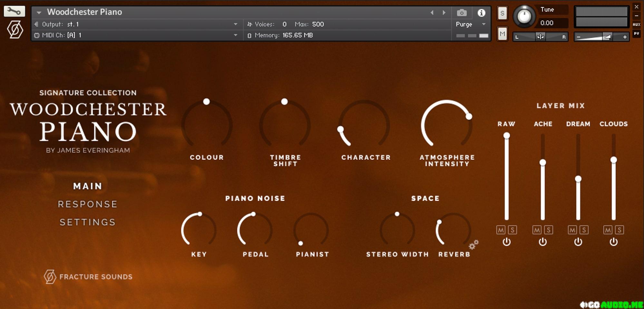The image size is (644, 309).
Task: Show the instrument info panel
Action: [x=481, y=13]
